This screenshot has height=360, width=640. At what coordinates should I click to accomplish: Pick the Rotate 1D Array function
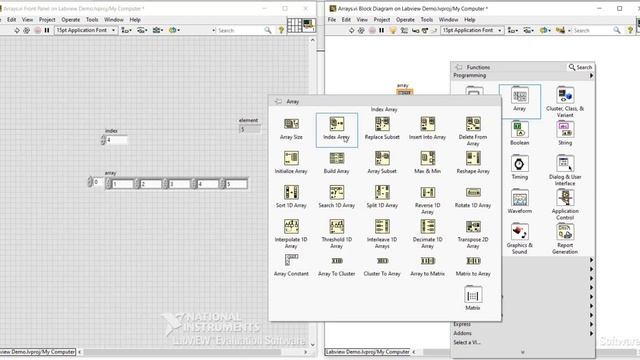point(473,197)
